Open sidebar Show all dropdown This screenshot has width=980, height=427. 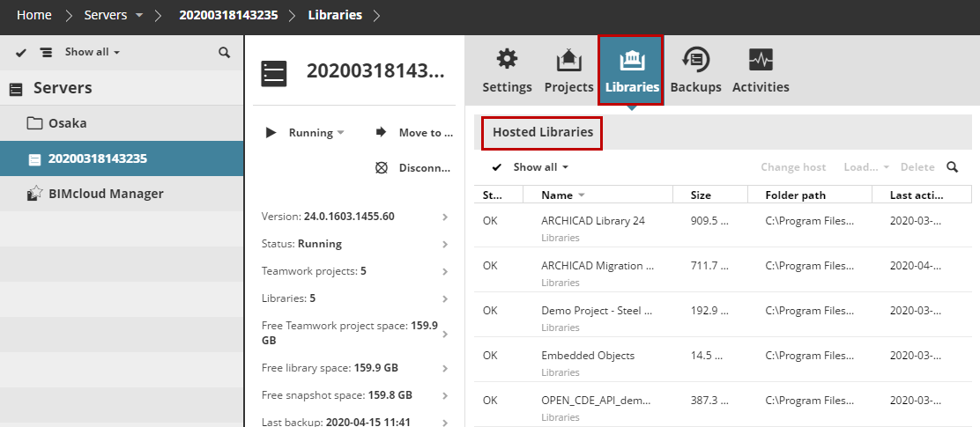tap(92, 52)
